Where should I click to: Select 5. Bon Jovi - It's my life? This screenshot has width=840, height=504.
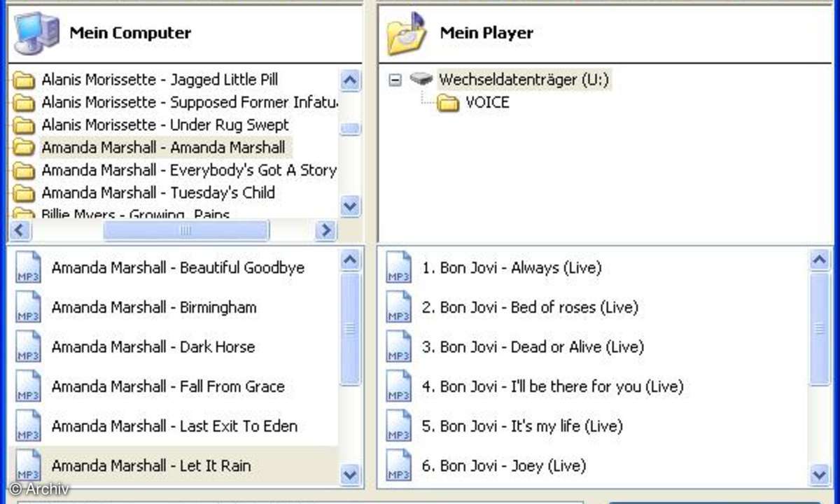pyautogui.click(x=522, y=426)
